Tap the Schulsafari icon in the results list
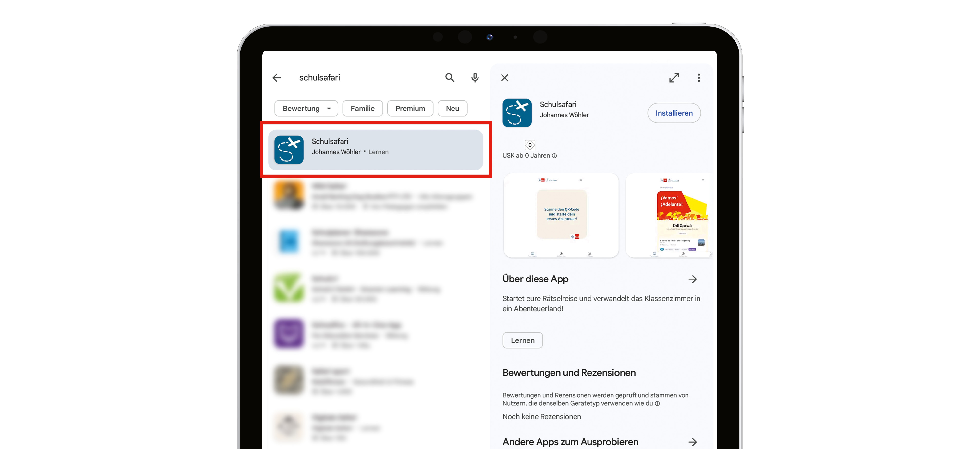Image resolution: width=980 pixels, height=449 pixels. click(x=289, y=149)
